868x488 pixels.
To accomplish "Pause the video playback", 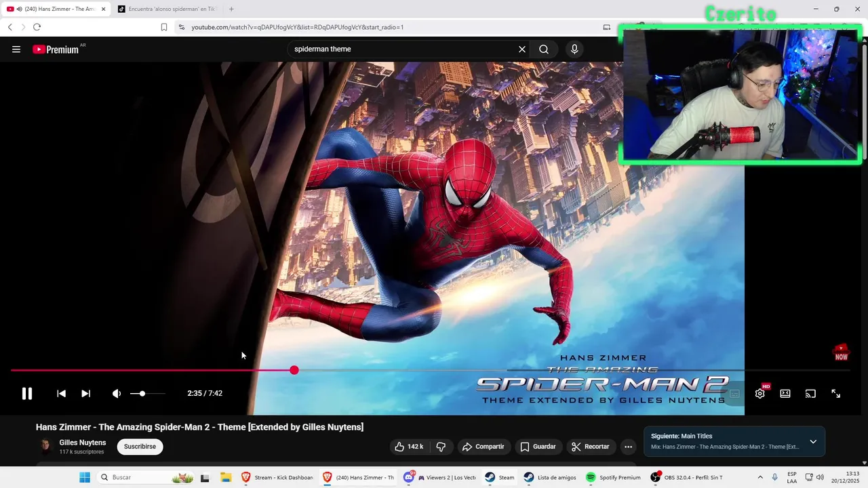I will [x=27, y=394].
